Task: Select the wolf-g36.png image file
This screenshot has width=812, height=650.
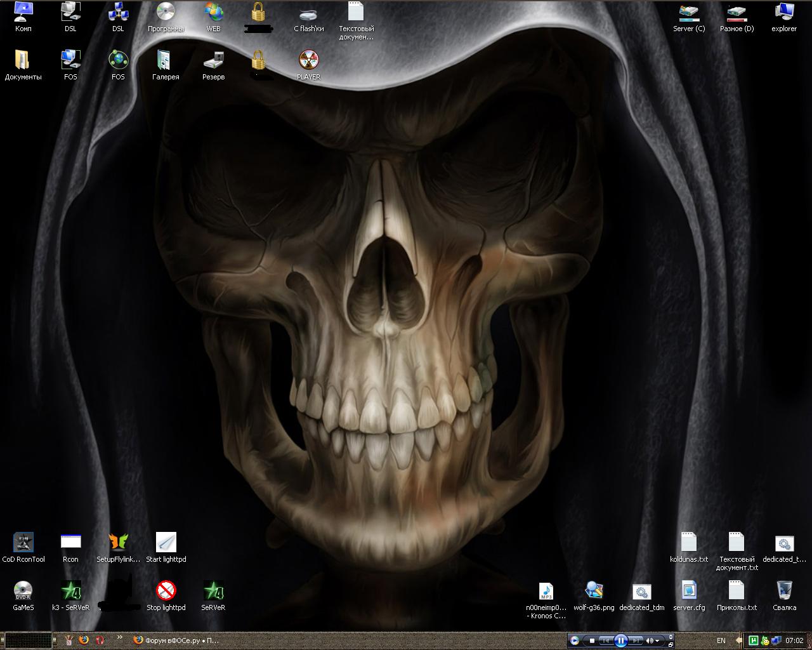Action: [594, 592]
